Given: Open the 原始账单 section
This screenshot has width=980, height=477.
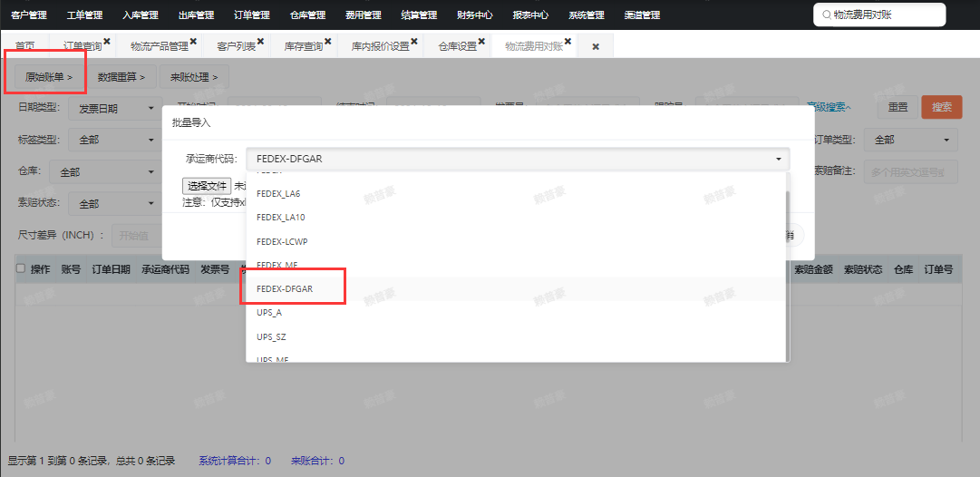Looking at the screenshot, I should 49,77.
